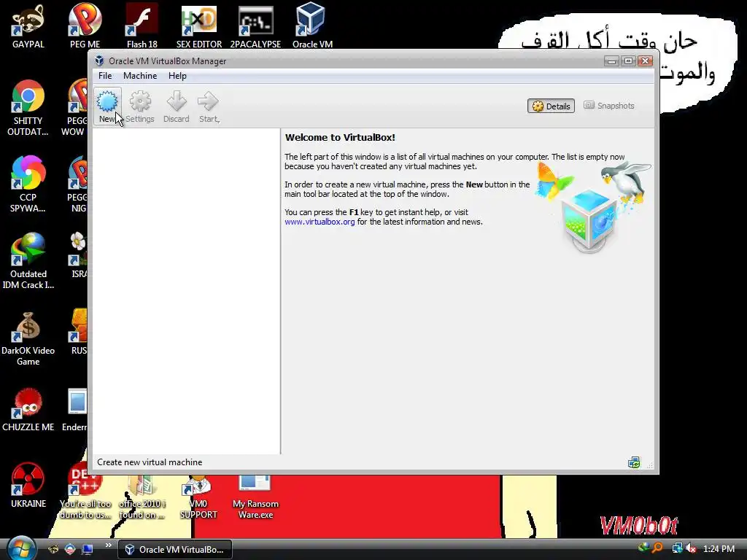This screenshot has height=560, width=747.
Task: Minimize the VirtualBox Manager window
Action: 612,61
